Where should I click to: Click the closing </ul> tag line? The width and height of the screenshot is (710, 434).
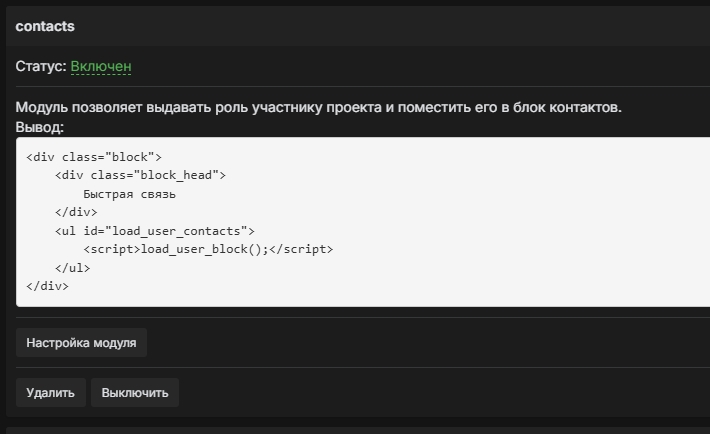coord(72,268)
